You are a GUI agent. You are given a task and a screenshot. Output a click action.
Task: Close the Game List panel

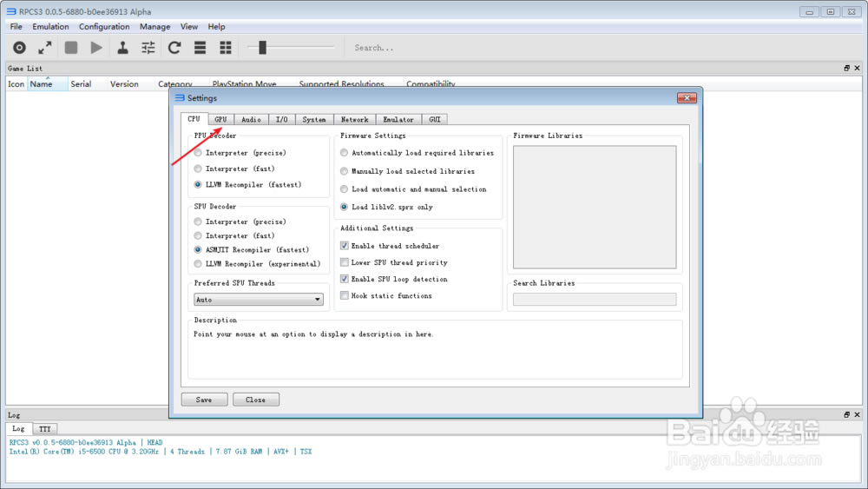857,68
